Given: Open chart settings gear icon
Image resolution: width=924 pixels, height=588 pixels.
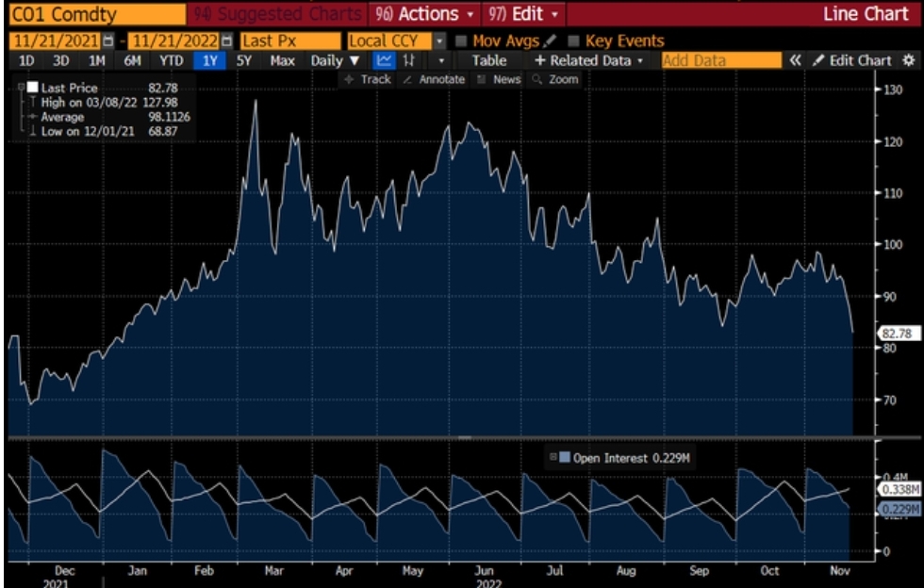Looking at the screenshot, I should [909, 60].
